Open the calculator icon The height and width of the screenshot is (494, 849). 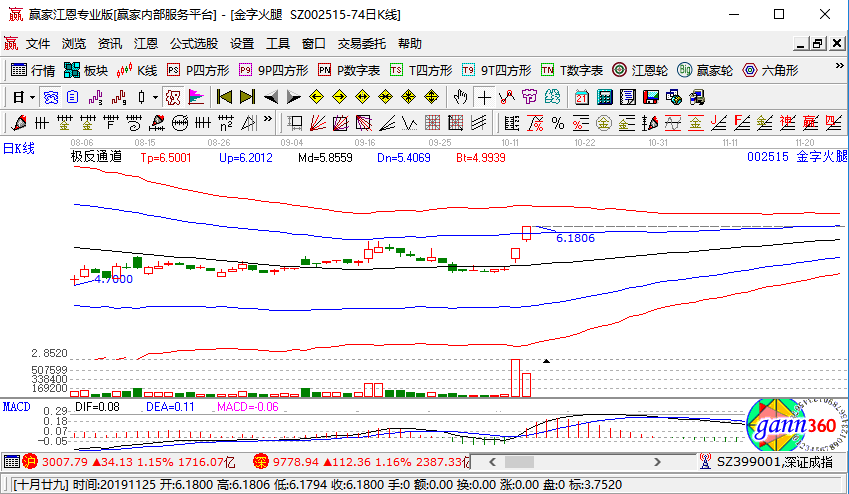604,98
